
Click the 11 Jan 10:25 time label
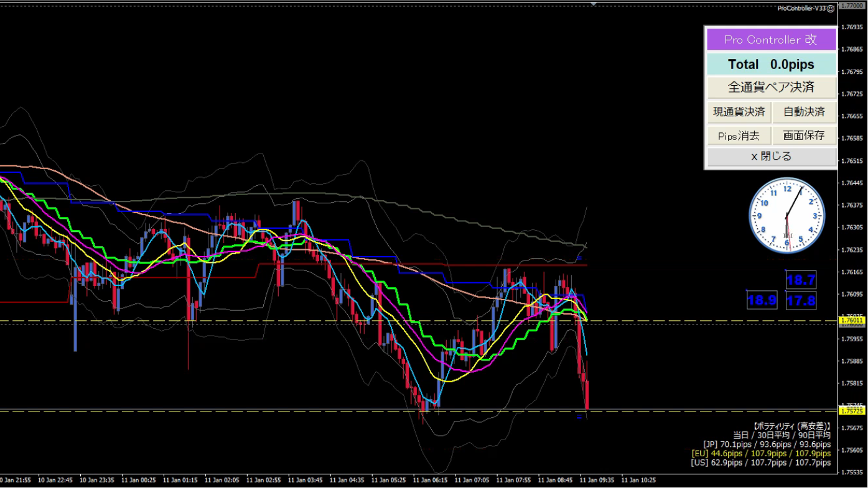pos(638,480)
